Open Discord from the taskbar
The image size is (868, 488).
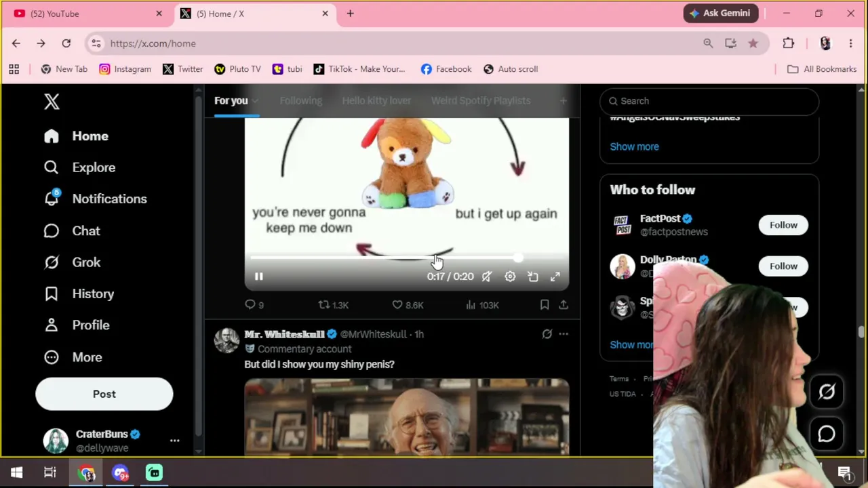point(120,472)
